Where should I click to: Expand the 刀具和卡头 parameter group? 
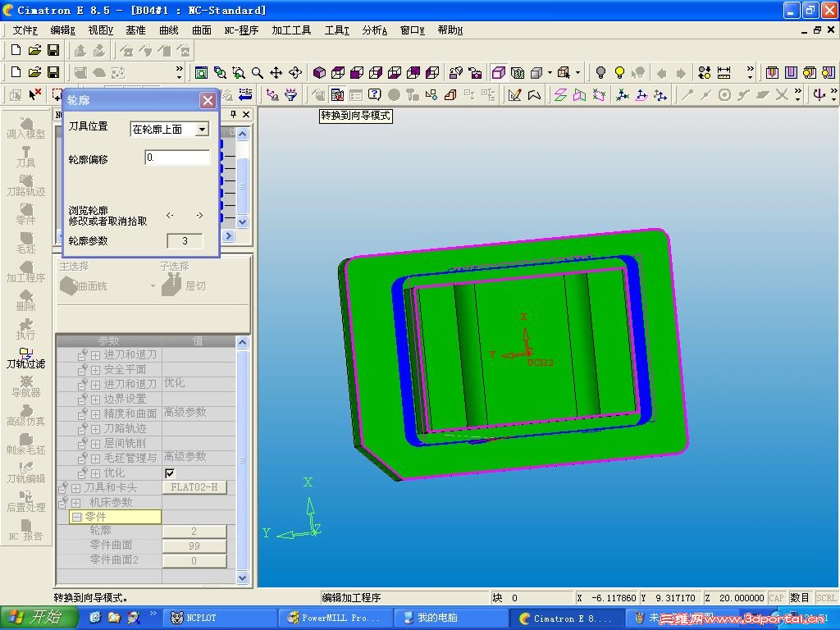(x=76, y=488)
